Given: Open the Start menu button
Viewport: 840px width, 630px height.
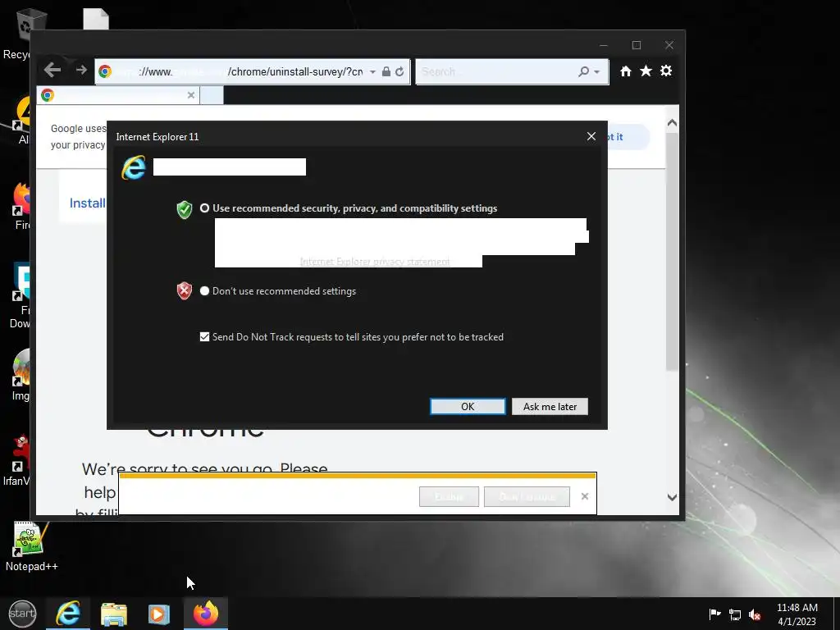Looking at the screenshot, I should click(22, 614).
